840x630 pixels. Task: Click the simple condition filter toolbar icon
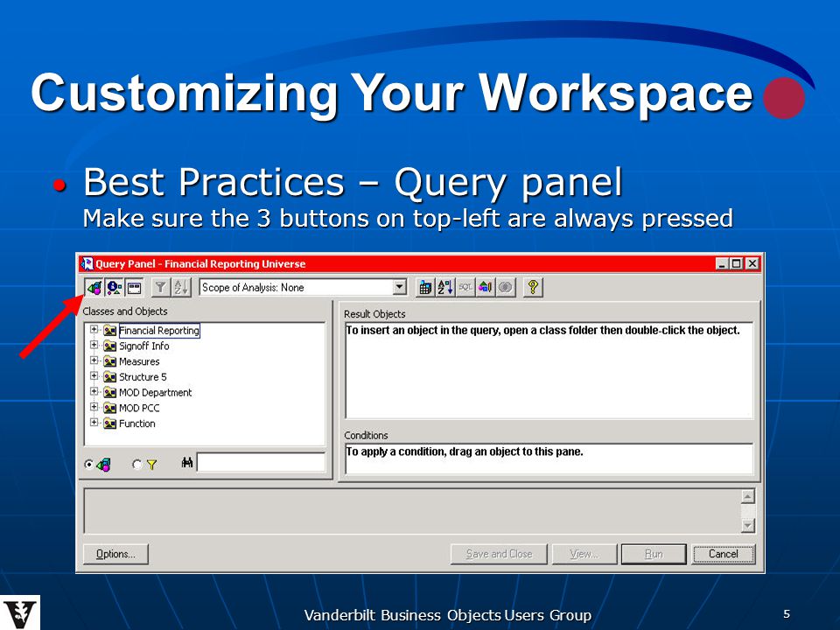pyautogui.click(x=160, y=288)
